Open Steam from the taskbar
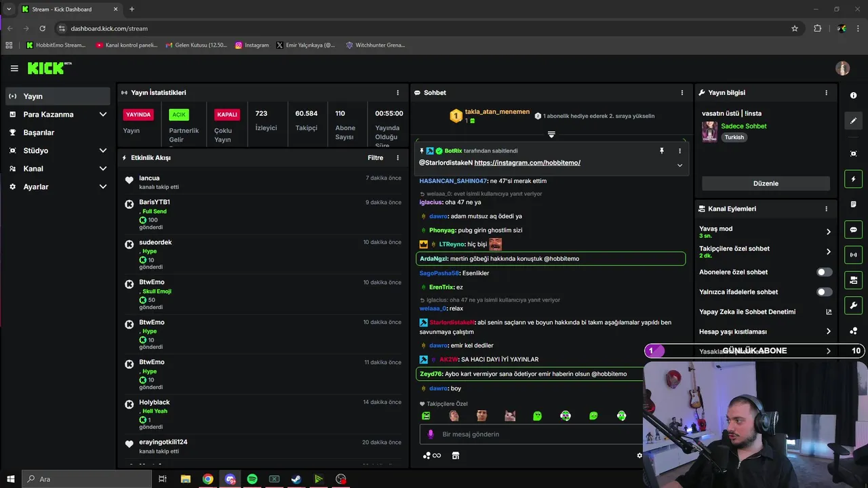 [296, 479]
